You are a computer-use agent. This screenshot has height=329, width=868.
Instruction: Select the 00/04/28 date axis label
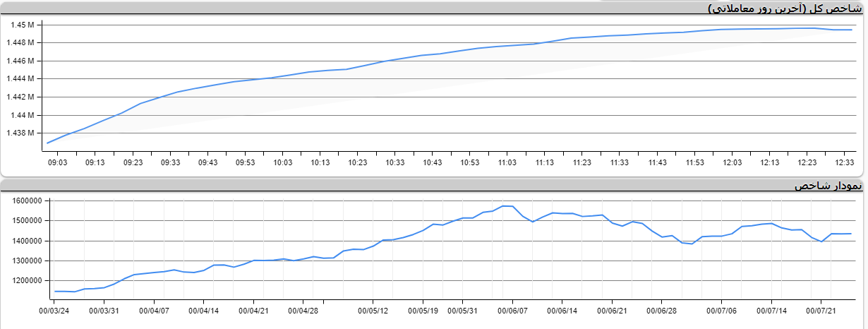point(303,310)
